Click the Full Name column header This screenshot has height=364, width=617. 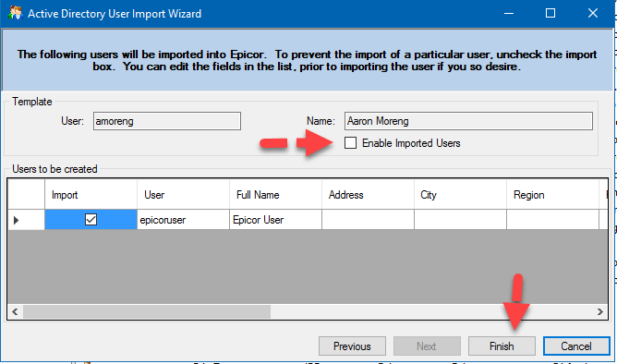click(275, 194)
